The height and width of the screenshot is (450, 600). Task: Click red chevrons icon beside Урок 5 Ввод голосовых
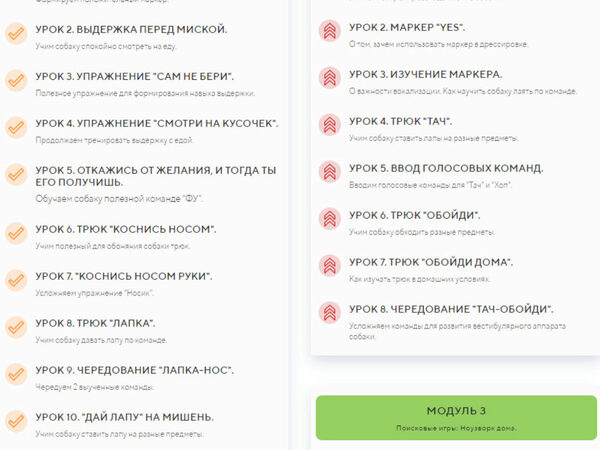[329, 172]
